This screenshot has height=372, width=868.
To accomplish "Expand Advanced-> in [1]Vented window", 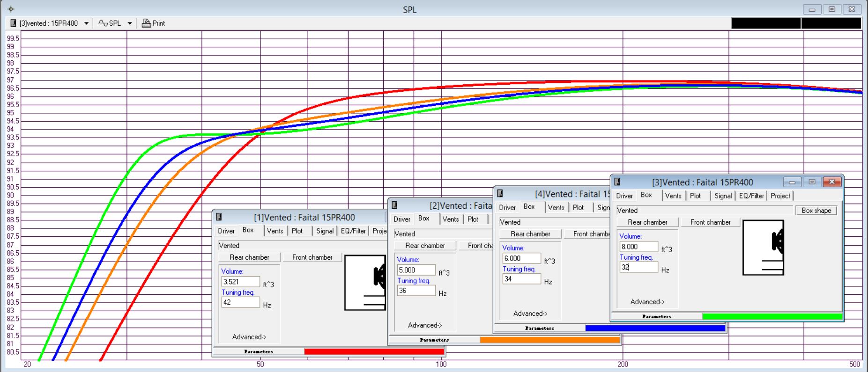I will (249, 337).
